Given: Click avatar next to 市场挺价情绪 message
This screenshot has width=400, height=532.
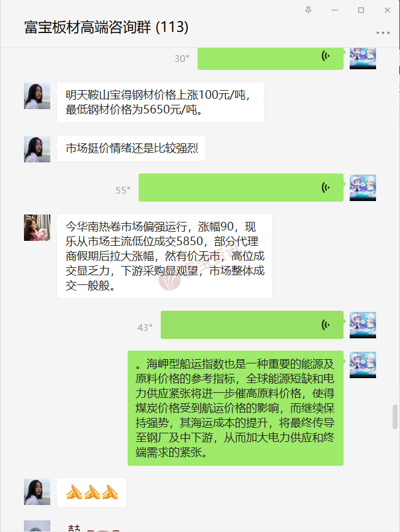Looking at the screenshot, I should pos(37,150).
